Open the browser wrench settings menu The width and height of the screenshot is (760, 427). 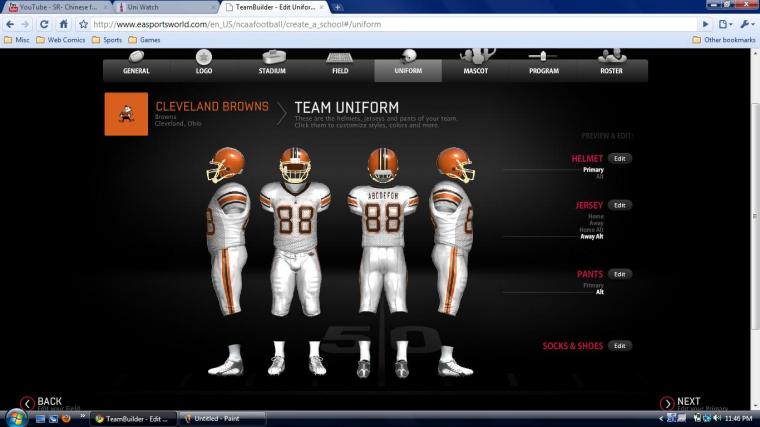tap(747, 24)
